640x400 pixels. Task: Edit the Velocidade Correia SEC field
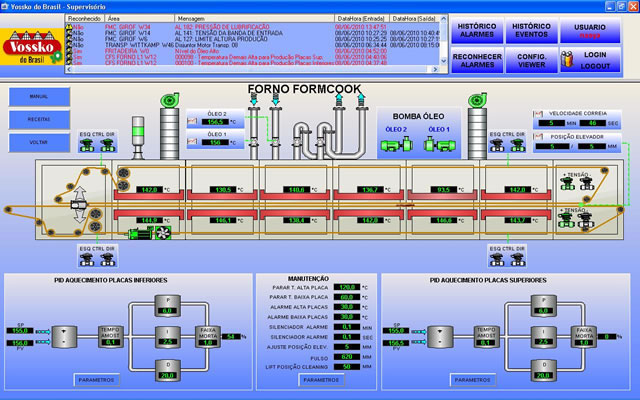click(592, 123)
